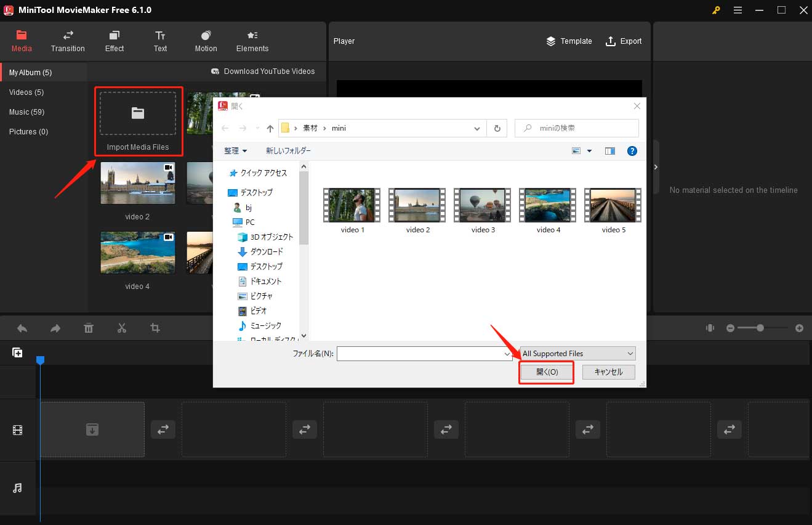The image size is (812, 525).
Task: Collapse the right properties panel arrow
Action: pyautogui.click(x=656, y=168)
